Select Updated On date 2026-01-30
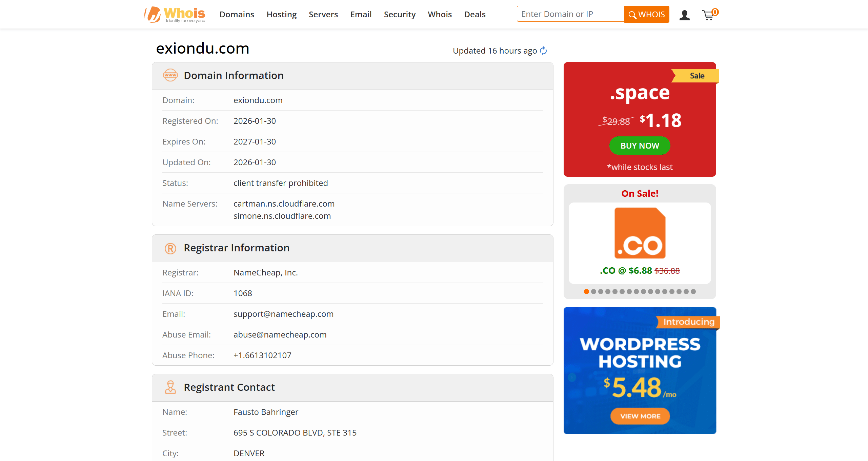 (x=255, y=162)
